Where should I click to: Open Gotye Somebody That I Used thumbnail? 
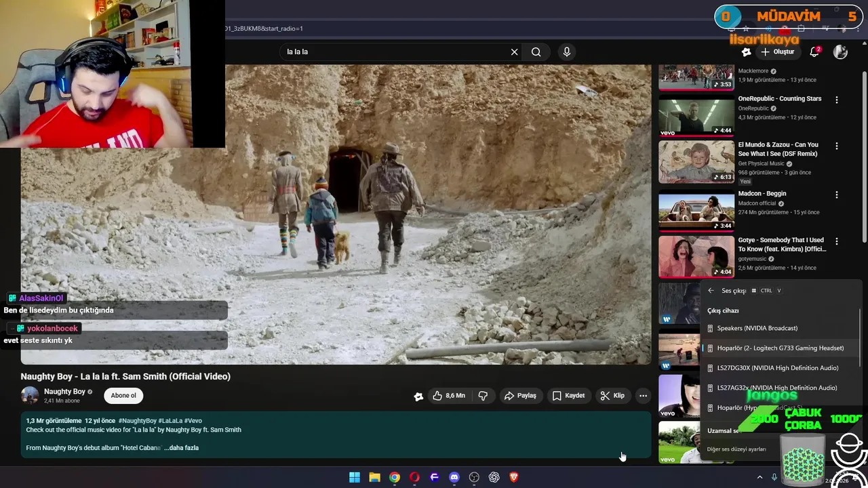click(696, 257)
